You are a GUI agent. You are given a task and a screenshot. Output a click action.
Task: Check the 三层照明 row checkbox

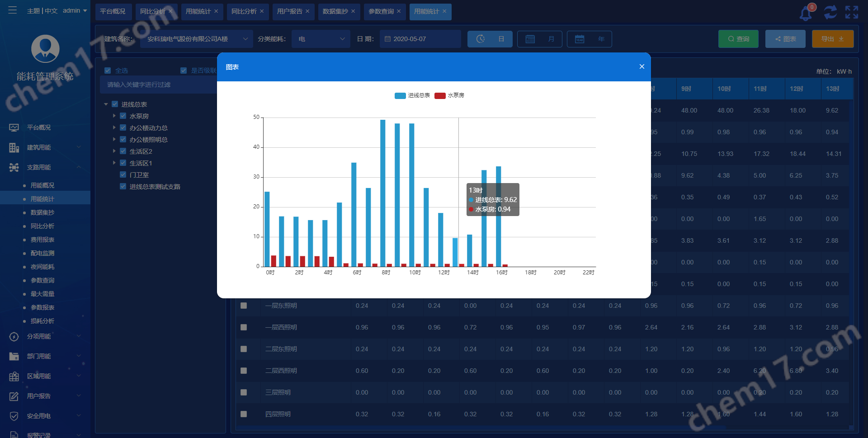tap(244, 392)
